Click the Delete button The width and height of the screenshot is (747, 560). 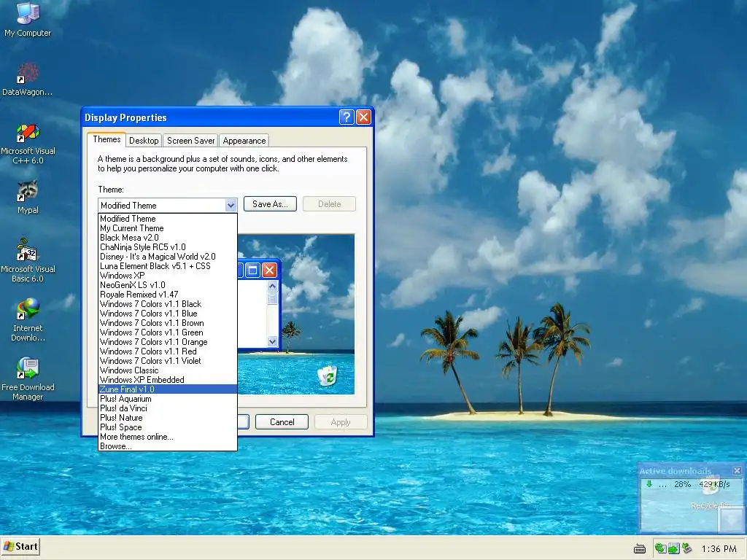tap(329, 204)
